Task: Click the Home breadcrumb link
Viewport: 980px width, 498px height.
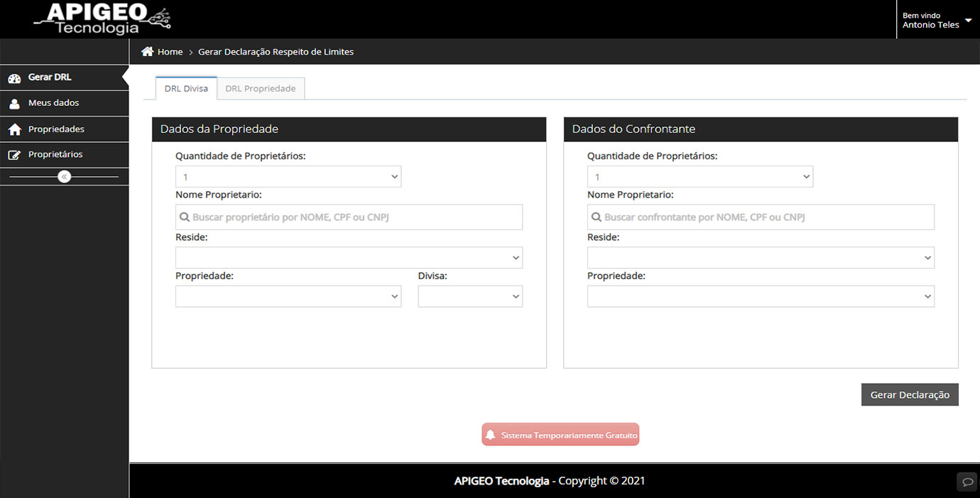Action: coord(170,52)
